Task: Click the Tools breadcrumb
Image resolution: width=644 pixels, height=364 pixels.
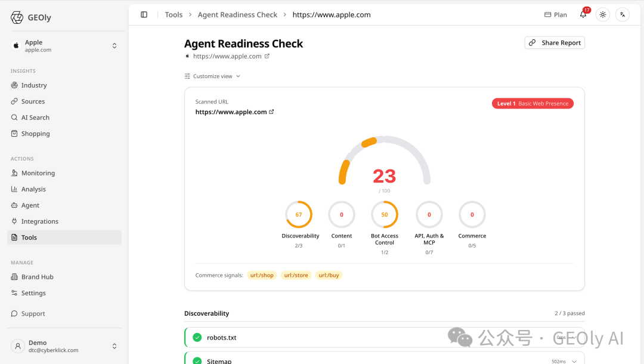Action: 174,15
